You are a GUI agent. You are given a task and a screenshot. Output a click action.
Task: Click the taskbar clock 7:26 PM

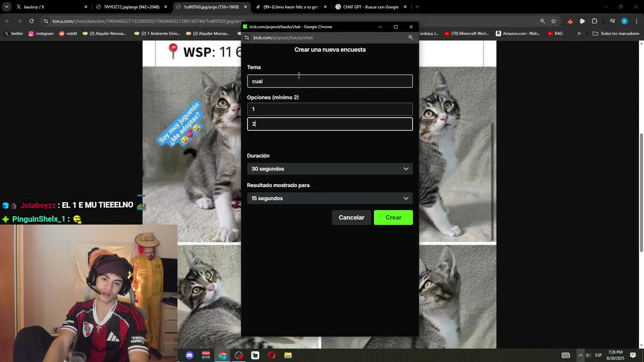(x=615, y=355)
